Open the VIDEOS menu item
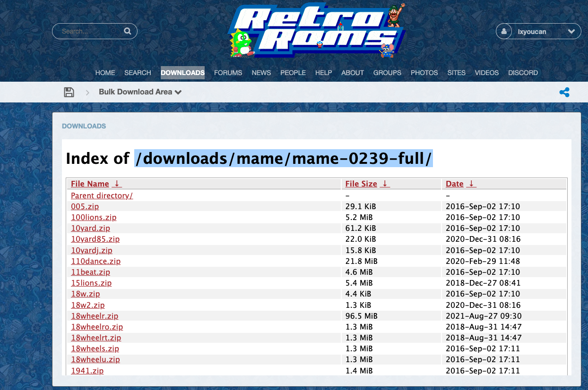This screenshot has height=390, width=588. tap(487, 73)
